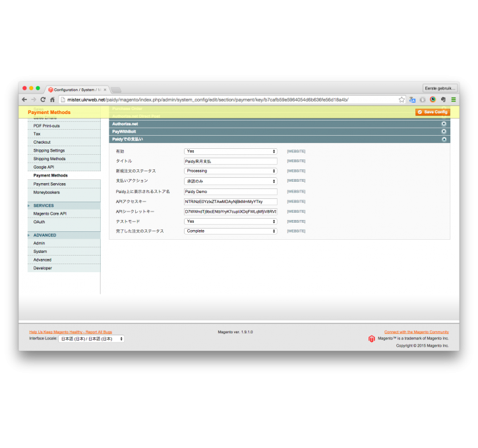Click the APIアクセスキー input field
478x448 pixels.
pos(231,202)
